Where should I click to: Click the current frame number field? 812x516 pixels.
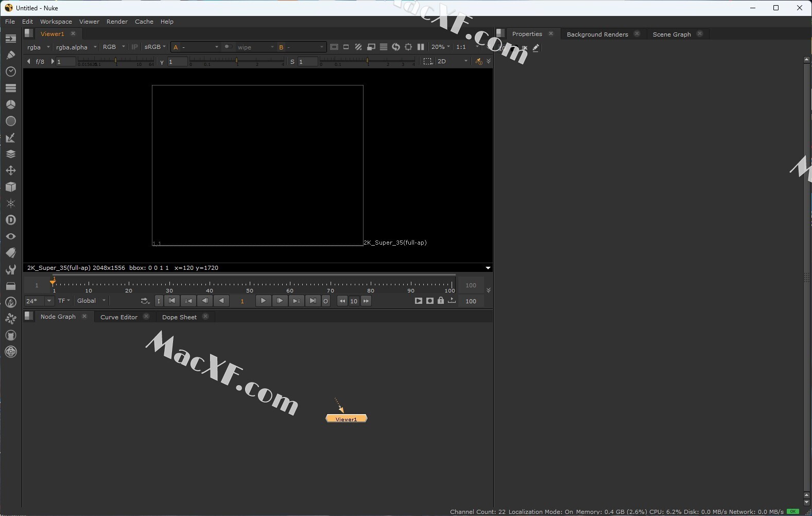[242, 301]
